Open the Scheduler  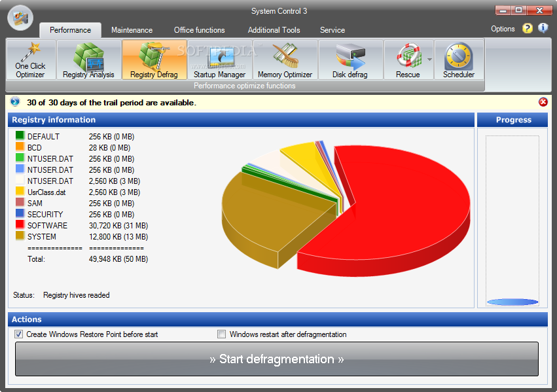click(459, 60)
